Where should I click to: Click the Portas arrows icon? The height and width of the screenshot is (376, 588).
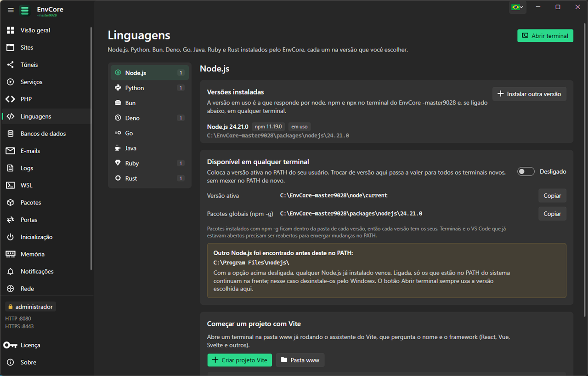pyautogui.click(x=10, y=220)
